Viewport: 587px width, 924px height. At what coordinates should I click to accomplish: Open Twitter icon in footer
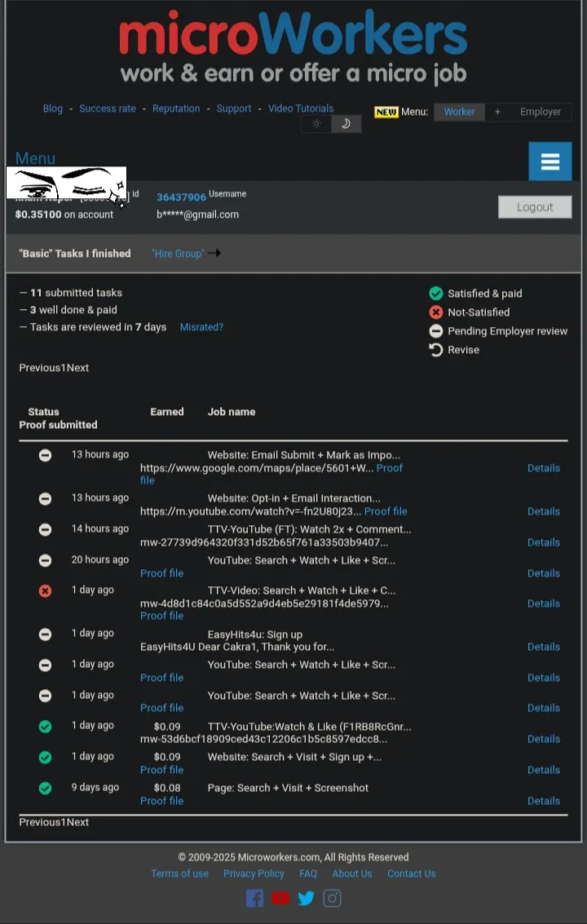(x=306, y=898)
